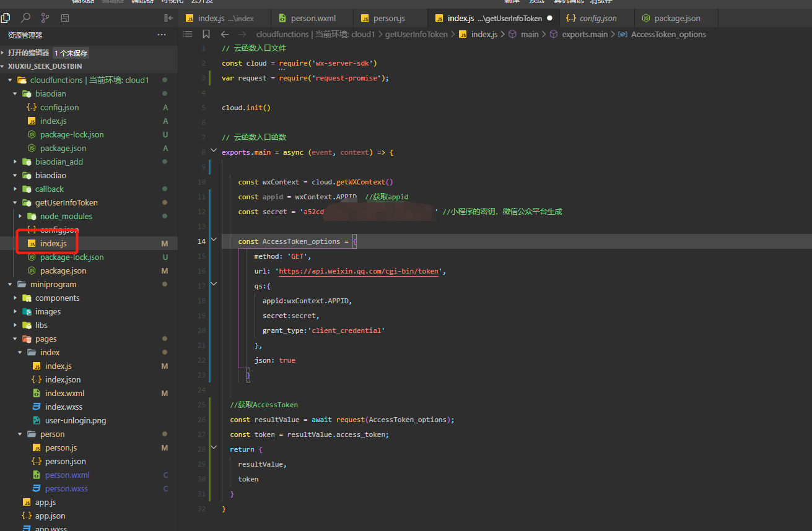Screen dimensions: 812x531
Task: Collapse the sidebar with the arrow icon
Action: point(168,18)
